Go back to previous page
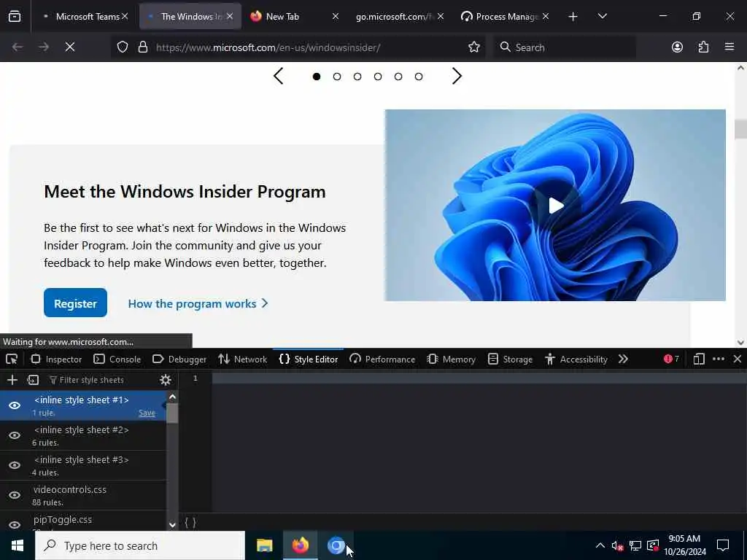This screenshot has height=560, width=747. click(x=18, y=47)
